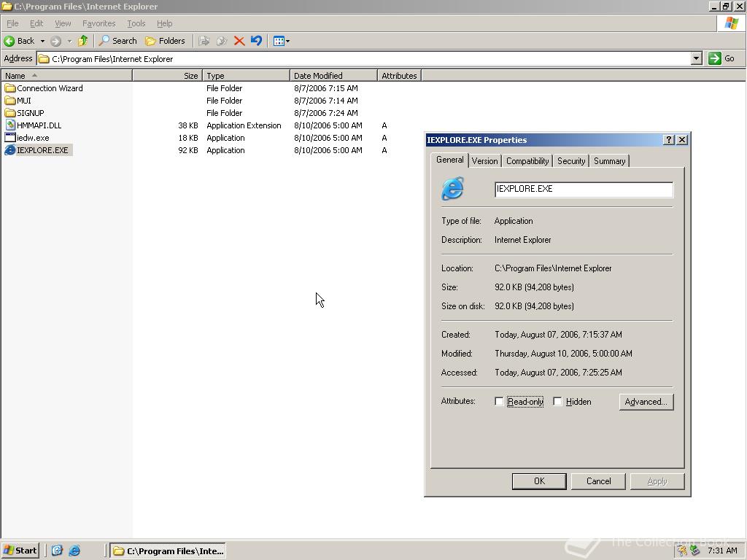Screen dimensions: 747x560
Task: Switch to the Version tab
Action: point(484,161)
